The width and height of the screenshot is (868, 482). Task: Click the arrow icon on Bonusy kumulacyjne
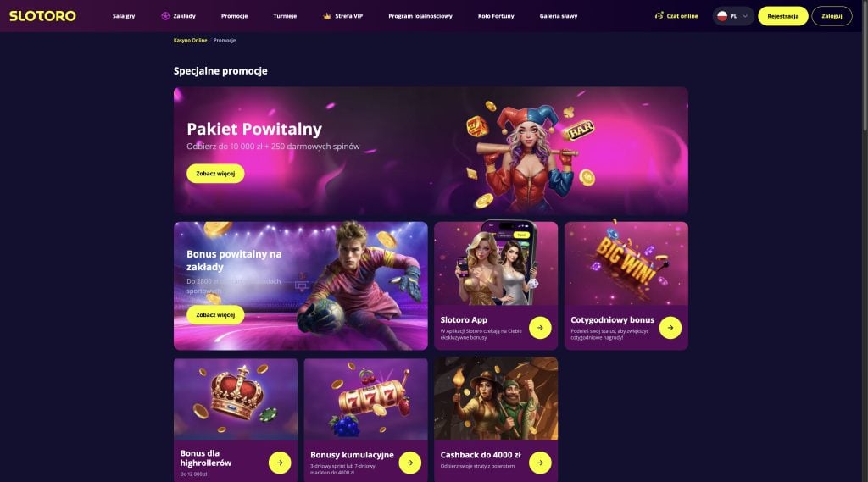(409, 463)
